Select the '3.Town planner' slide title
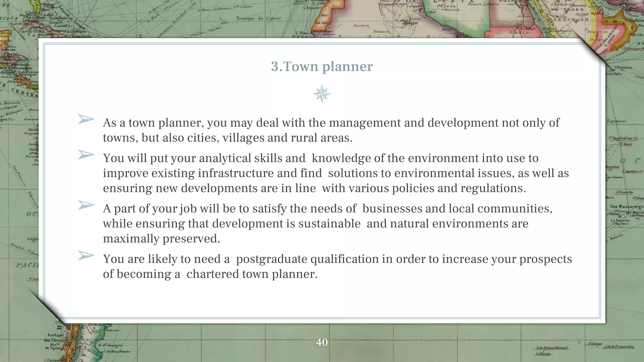The image size is (644, 362). 322,67
